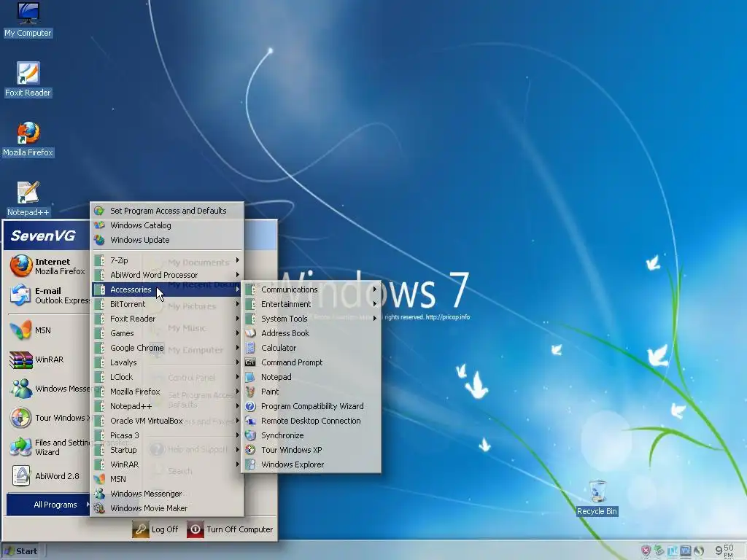Click Windows Movie Maker icon
Viewport: 747px width, 560px height.
point(99,508)
